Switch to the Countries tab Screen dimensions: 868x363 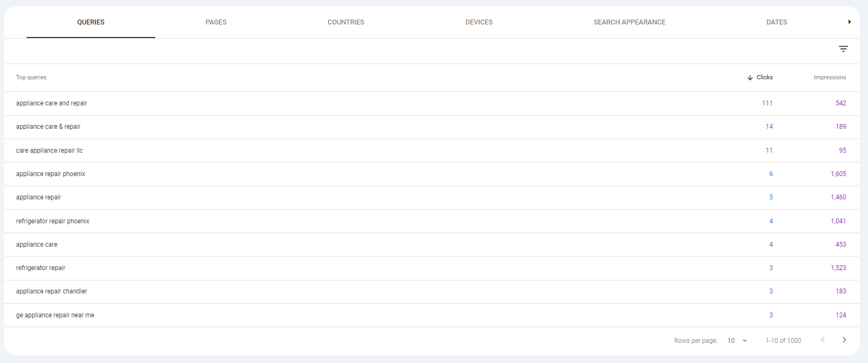345,22
